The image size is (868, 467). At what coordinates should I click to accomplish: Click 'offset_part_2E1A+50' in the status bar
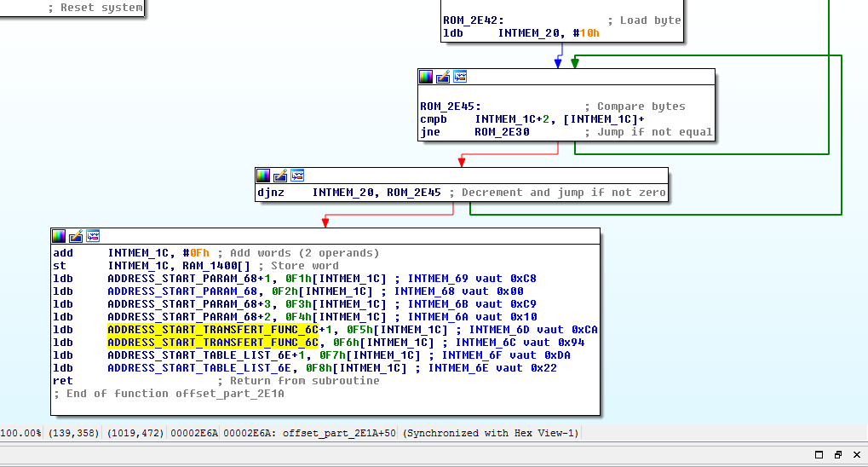pyautogui.click(x=339, y=433)
